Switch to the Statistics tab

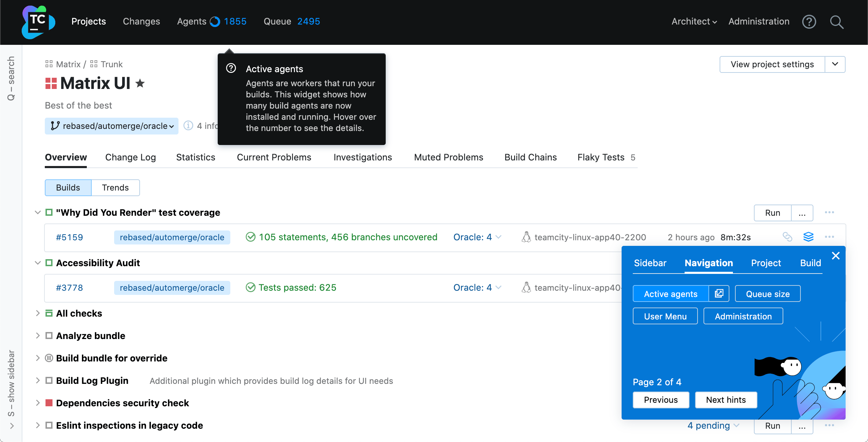tap(196, 157)
